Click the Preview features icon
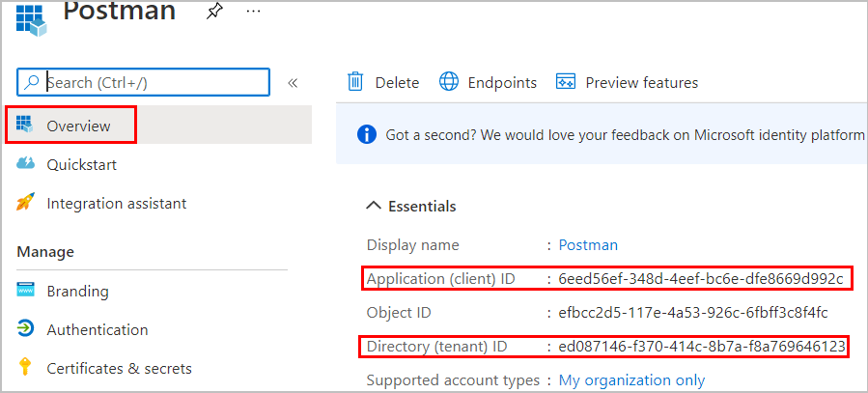 tap(566, 82)
